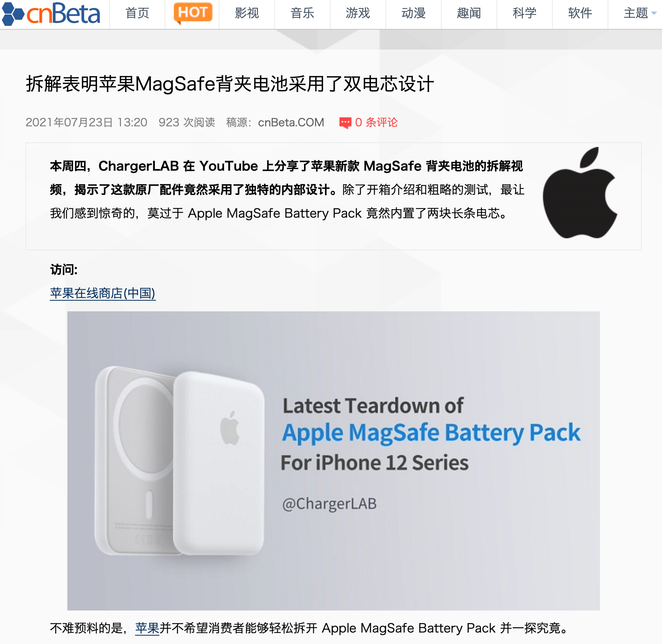The height and width of the screenshot is (644, 662).
Task: Click the cnBeta.COM source label
Action: (291, 122)
